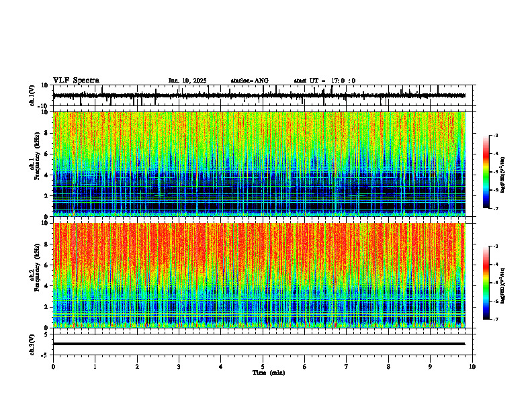Click the ch.3(V) axis label

click(x=32, y=345)
